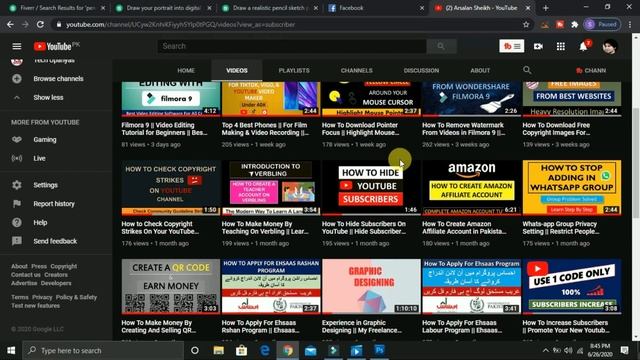Click the Help question mark icon

pos(17,222)
